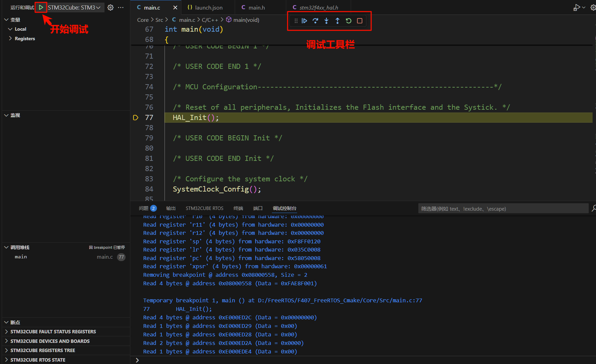The height and width of the screenshot is (364, 596).
Task: Collapse the 断点 (Breakpoints) section
Action: point(6,322)
